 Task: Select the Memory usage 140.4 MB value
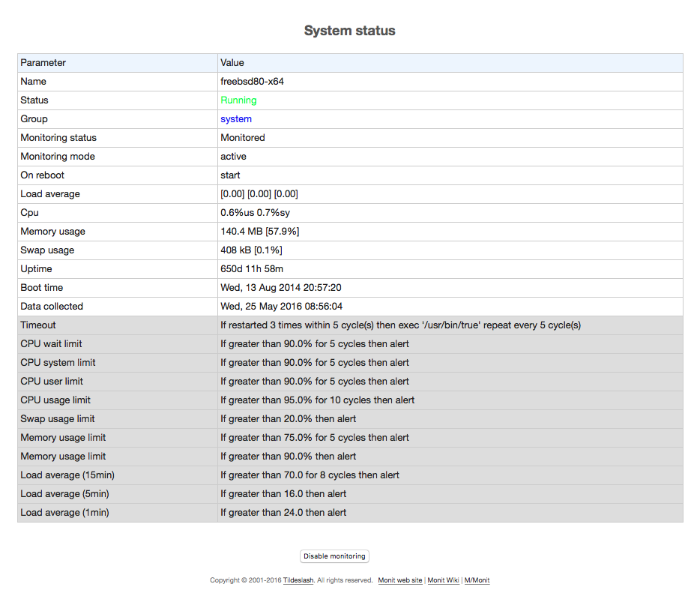point(260,231)
